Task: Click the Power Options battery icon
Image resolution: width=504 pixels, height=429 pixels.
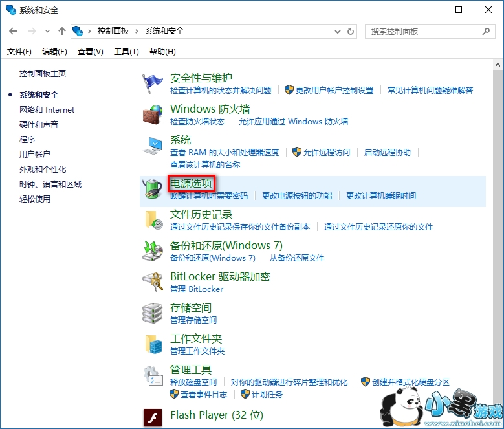Action: (153, 188)
